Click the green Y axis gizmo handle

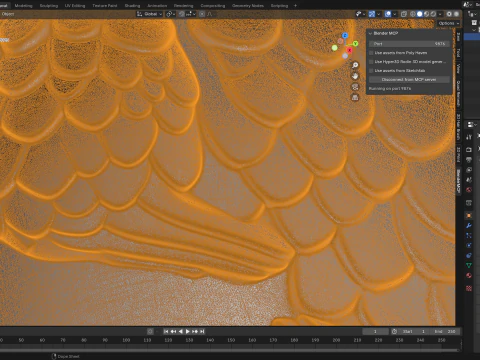point(355,44)
